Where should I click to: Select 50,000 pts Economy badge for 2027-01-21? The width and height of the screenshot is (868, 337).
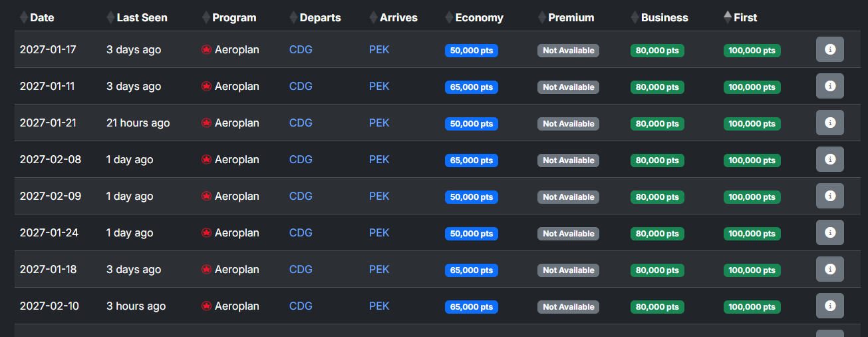coord(471,124)
